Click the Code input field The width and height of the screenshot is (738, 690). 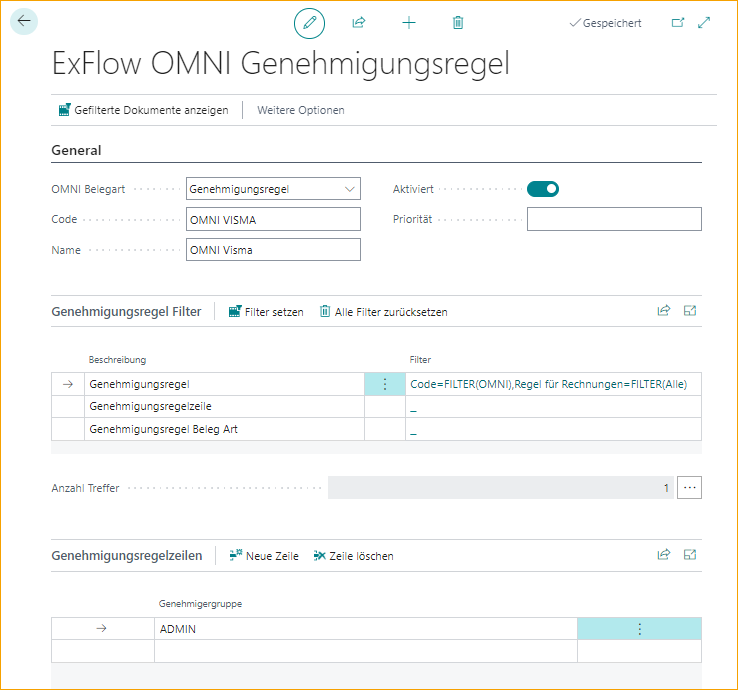(273, 219)
